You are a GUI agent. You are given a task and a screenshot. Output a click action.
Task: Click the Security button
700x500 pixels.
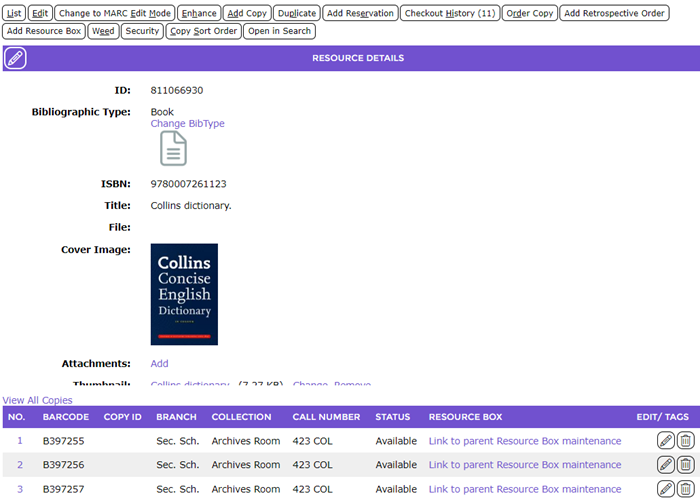click(142, 31)
